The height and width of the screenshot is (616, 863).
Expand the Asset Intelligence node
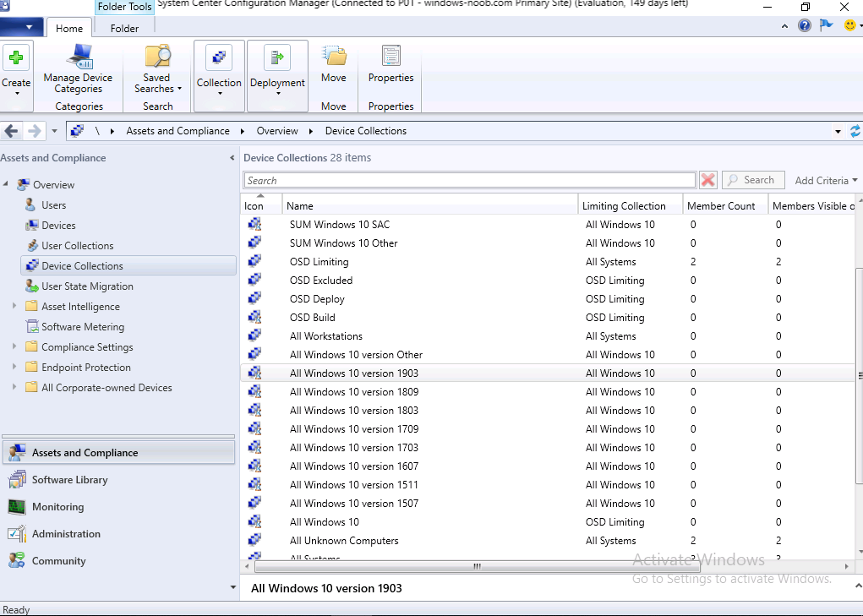coord(14,306)
